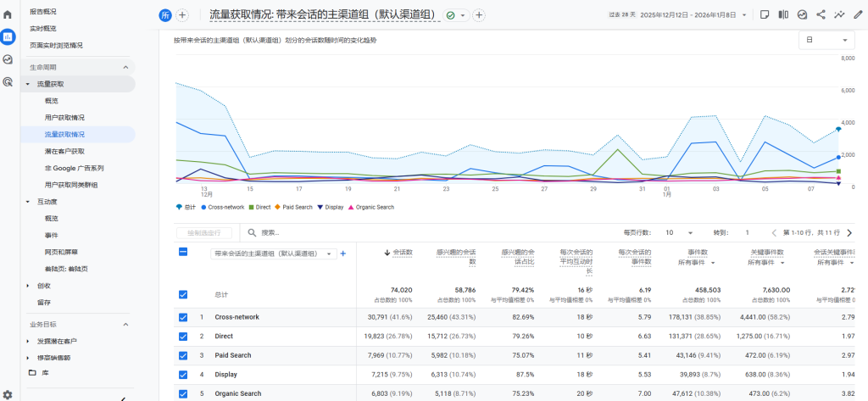Click the pencil customize report icon

(858, 14)
